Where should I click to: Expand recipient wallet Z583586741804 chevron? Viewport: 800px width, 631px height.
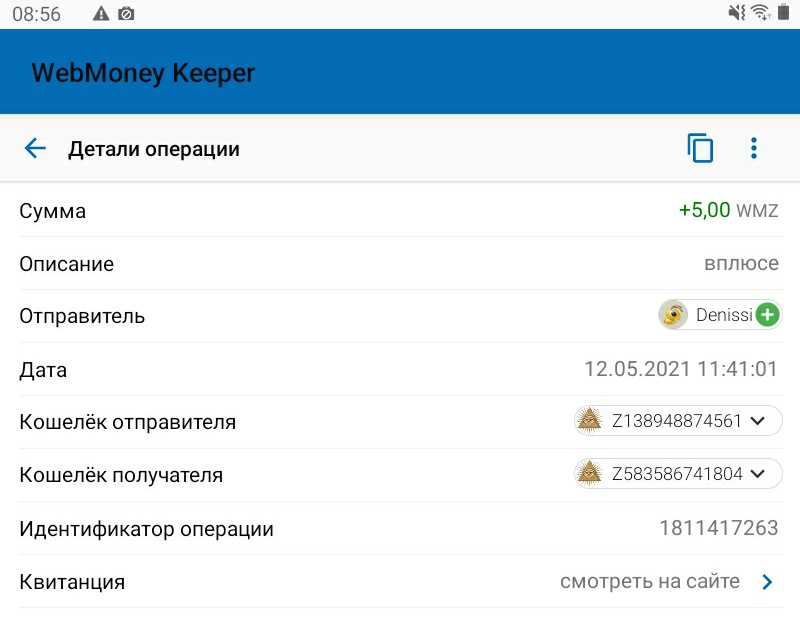click(x=758, y=474)
